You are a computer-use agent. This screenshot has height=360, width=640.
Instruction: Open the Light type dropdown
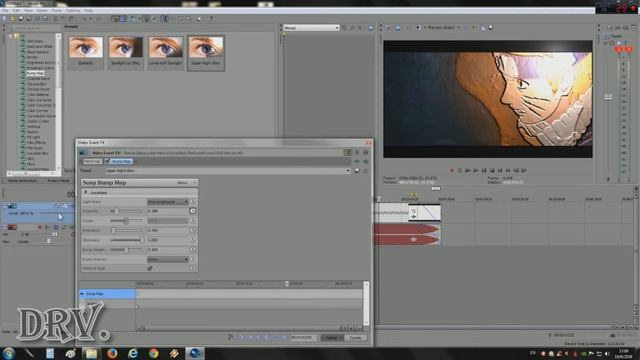coord(167,202)
